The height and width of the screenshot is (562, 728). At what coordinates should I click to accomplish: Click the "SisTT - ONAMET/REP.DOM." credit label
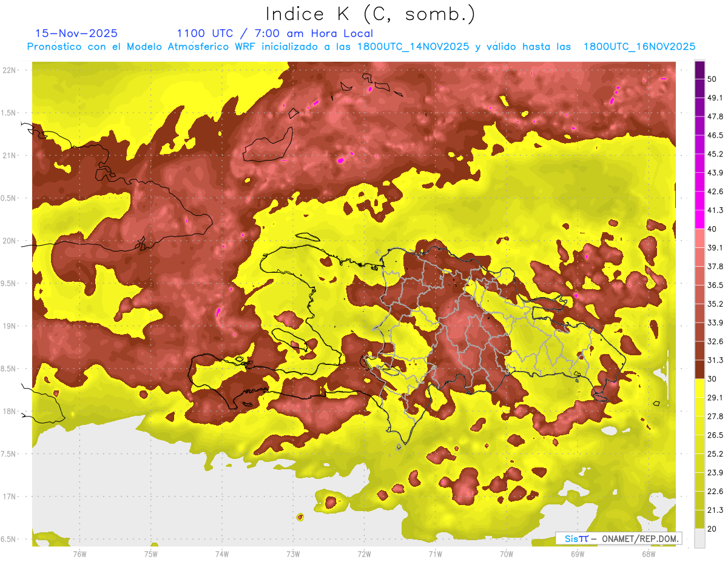coord(620,538)
